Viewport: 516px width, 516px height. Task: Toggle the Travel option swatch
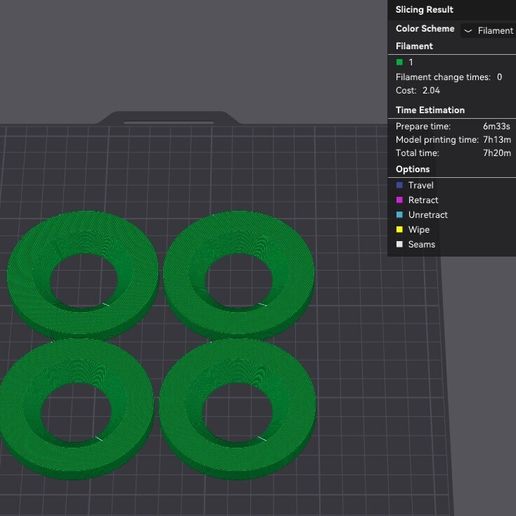pos(399,185)
